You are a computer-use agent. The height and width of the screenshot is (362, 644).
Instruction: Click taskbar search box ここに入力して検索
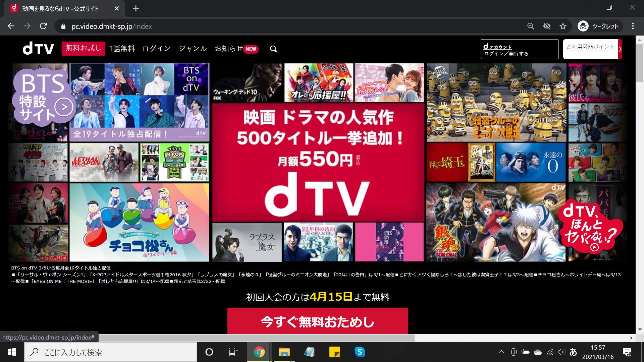(x=111, y=352)
